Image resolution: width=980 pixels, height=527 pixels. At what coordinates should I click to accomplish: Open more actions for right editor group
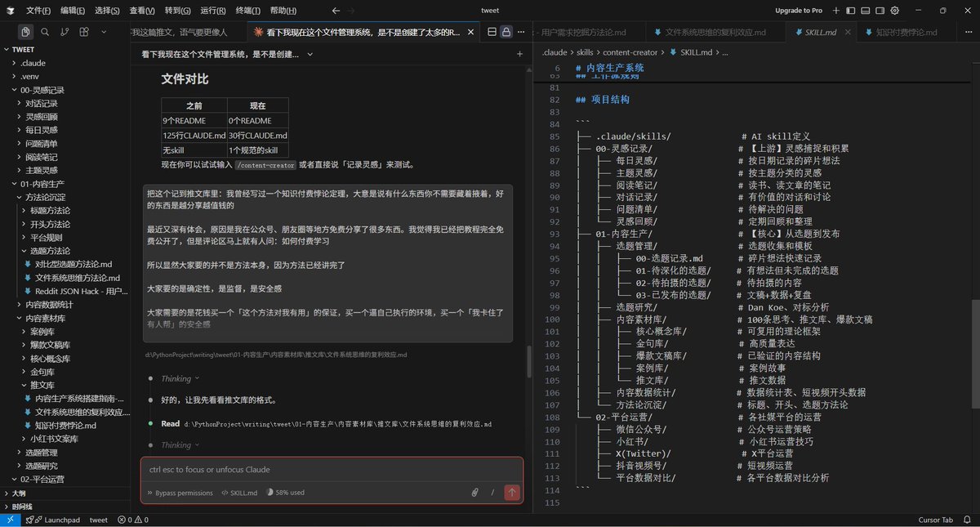pyautogui.click(x=969, y=32)
